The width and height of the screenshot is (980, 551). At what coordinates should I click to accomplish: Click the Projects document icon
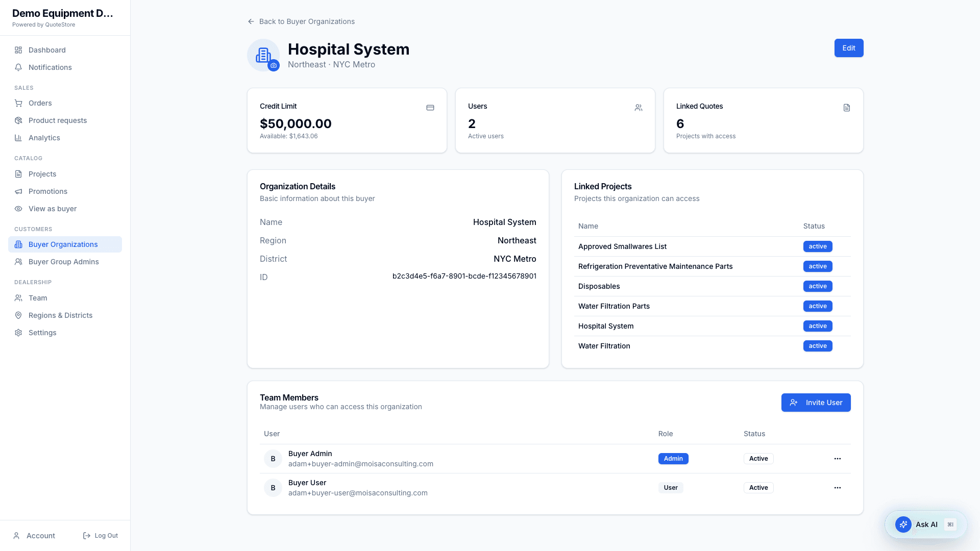pyautogui.click(x=18, y=174)
